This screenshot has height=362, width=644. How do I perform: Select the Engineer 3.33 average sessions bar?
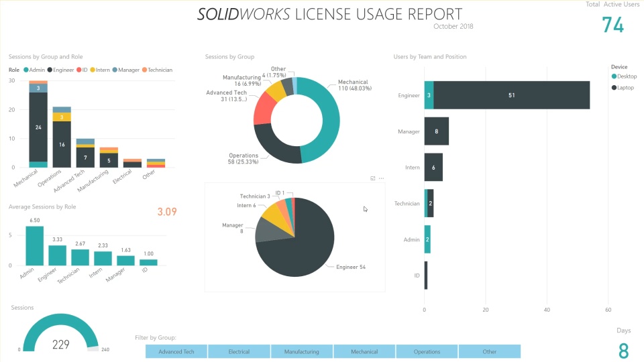click(58, 255)
